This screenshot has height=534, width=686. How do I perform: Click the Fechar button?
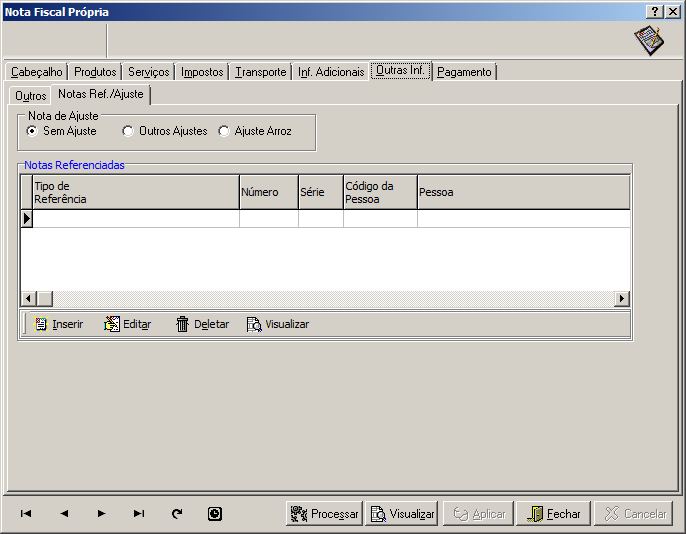554,514
